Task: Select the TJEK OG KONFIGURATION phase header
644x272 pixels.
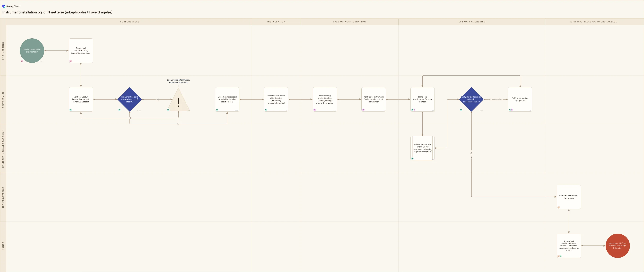Action: coord(349,22)
